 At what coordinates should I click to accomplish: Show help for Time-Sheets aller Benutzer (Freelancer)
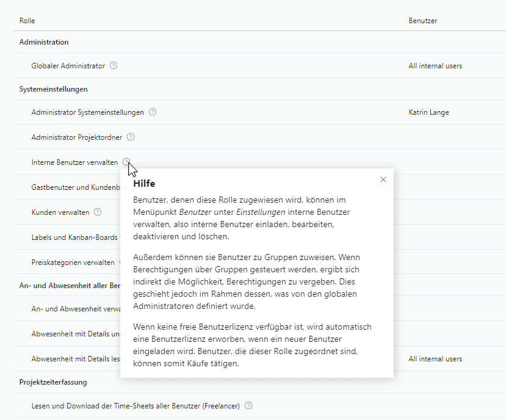coord(248,405)
